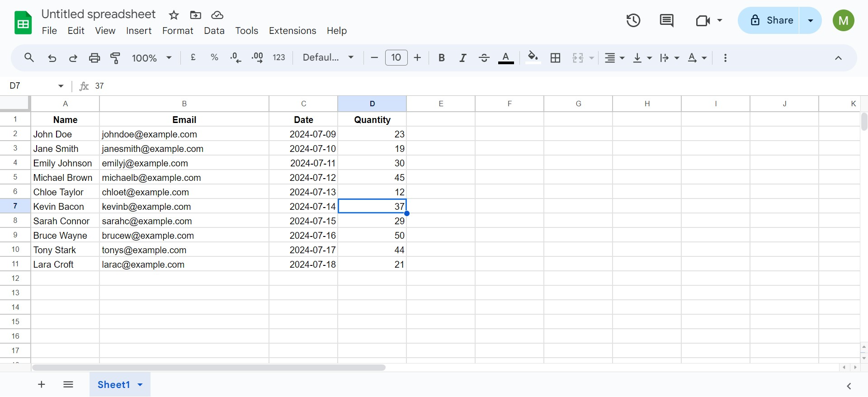Click the move to folder icon
Viewport: 868px width, 397px height.
coord(196,15)
